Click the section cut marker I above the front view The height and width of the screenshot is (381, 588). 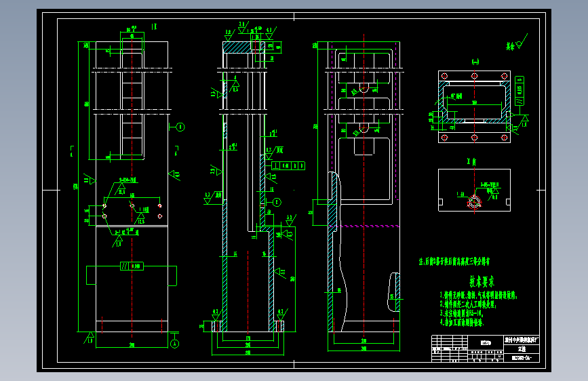point(154,26)
